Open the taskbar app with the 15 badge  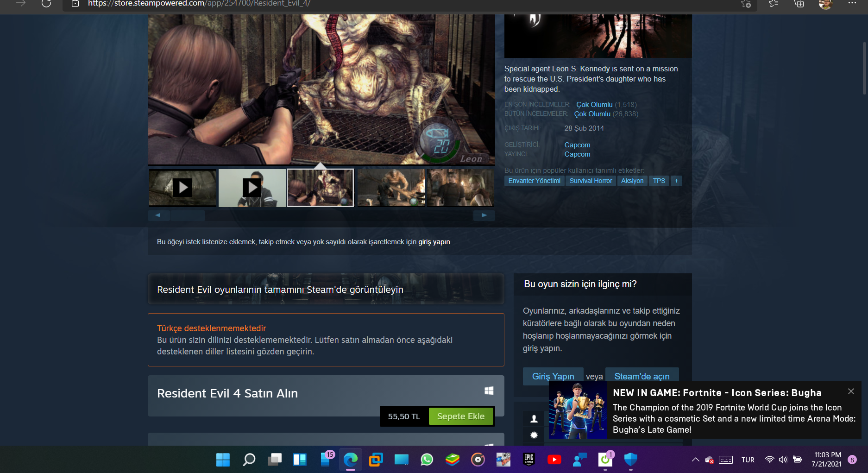click(x=326, y=460)
